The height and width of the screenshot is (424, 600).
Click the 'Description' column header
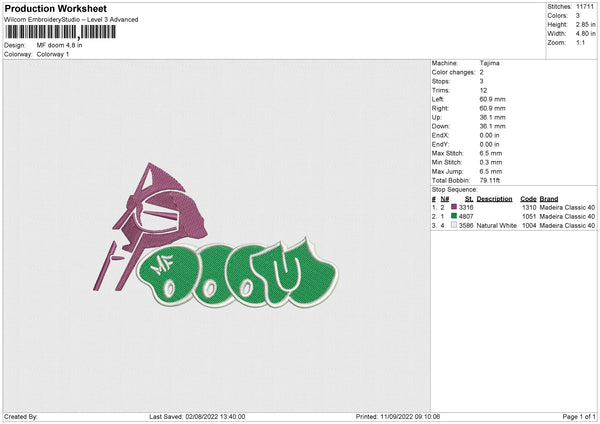click(494, 199)
